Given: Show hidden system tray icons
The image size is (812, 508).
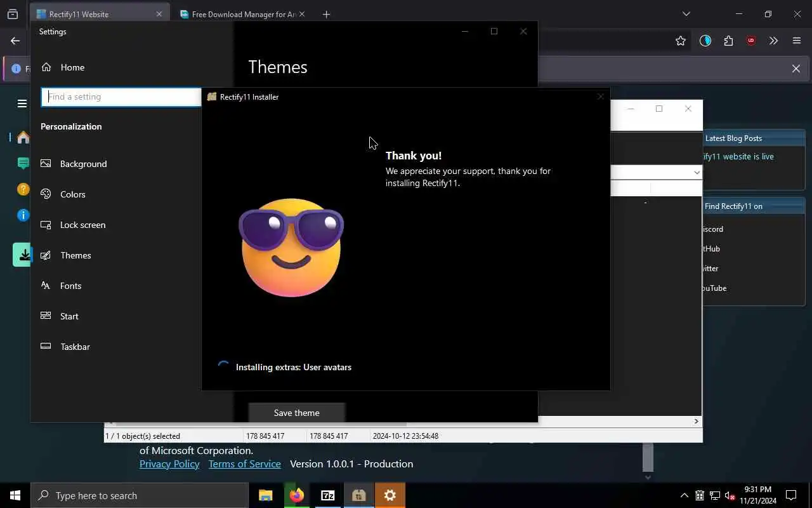Looking at the screenshot, I should click(684, 495).
